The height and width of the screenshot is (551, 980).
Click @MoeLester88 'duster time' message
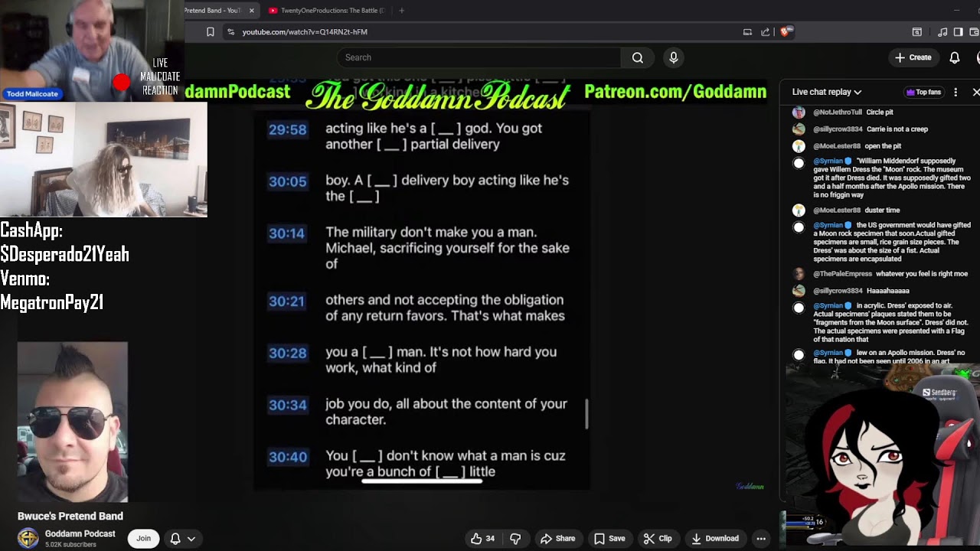point(880,210)
